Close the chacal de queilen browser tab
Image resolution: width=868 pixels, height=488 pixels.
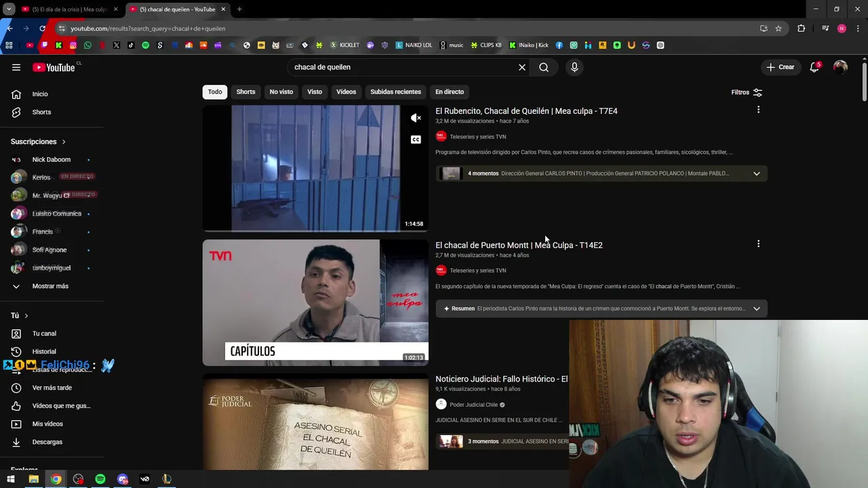[223, 9]
